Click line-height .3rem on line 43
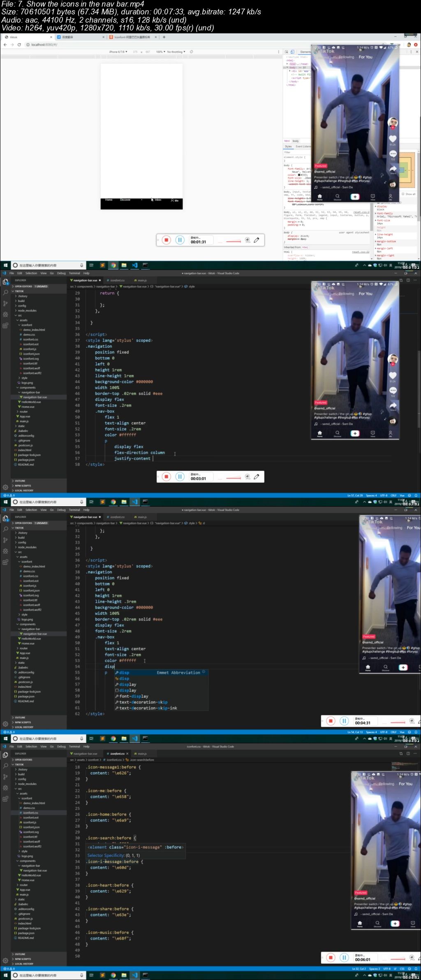The width and height of the screenshot is (421, 980). click(x=116, y=601)
